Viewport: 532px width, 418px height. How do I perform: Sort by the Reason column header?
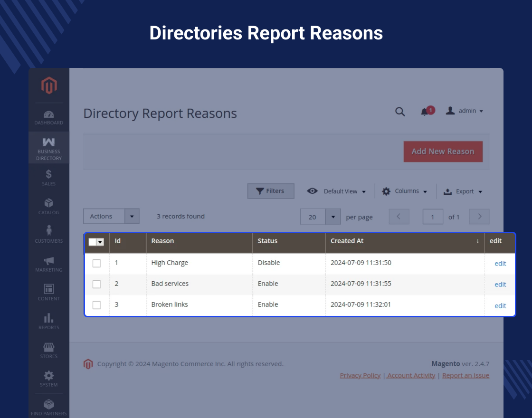(162, 241)
